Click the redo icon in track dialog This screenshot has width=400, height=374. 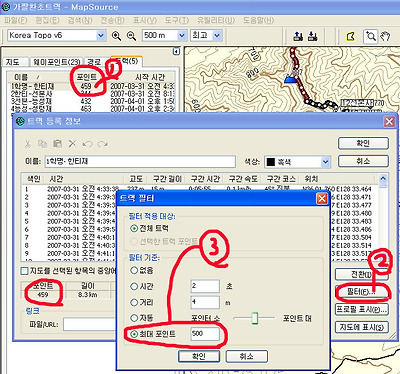[103, 144]
